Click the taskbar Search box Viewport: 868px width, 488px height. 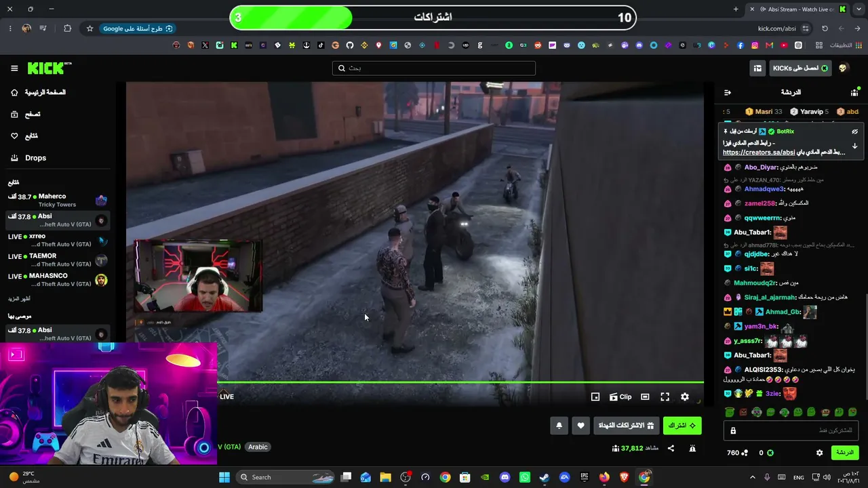[x=286, y=477]
